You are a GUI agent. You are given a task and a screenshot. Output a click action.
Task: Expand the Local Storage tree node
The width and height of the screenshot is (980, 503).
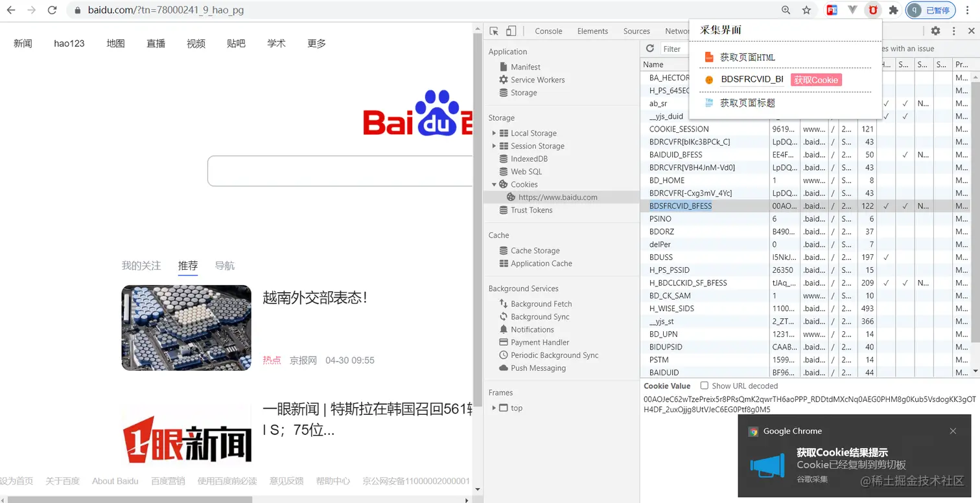(x=494, y=133)
